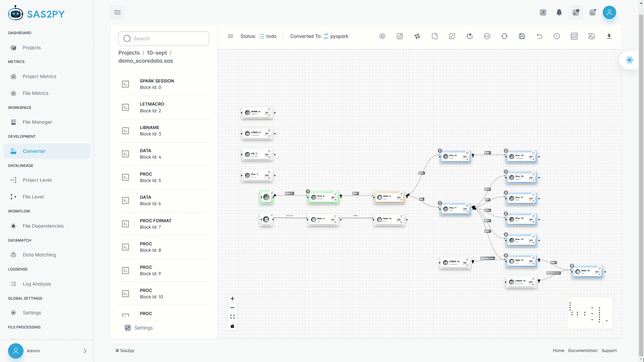Select Converter in the Development sidebar menu
Viewport: 644px width, 362px height.
pos(34,151)
